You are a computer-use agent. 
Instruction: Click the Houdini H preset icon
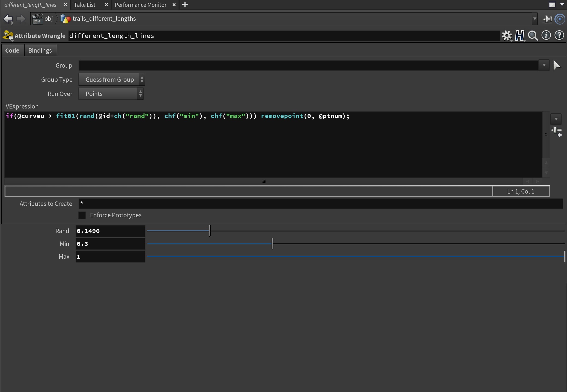(x=520, y=35)
